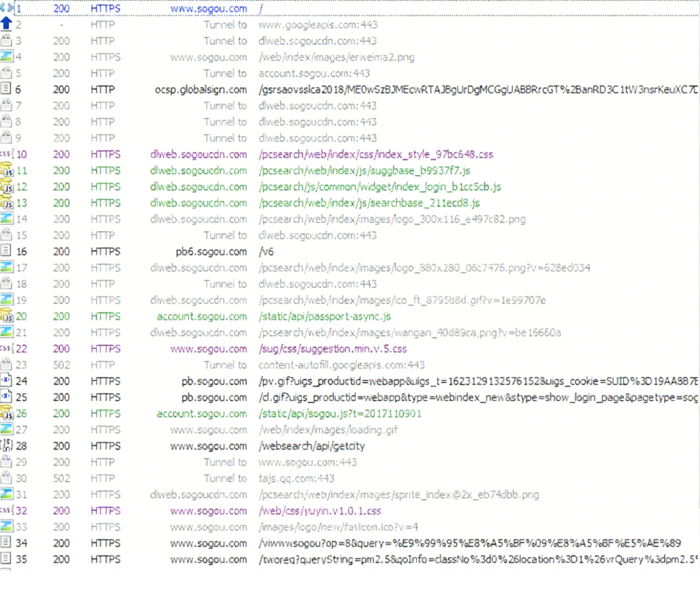Select the /gsrsaovsslca2018 URL cell
The height and width of the screenshot is (598, 700).
pyautogui.click(x=478, y=89)
